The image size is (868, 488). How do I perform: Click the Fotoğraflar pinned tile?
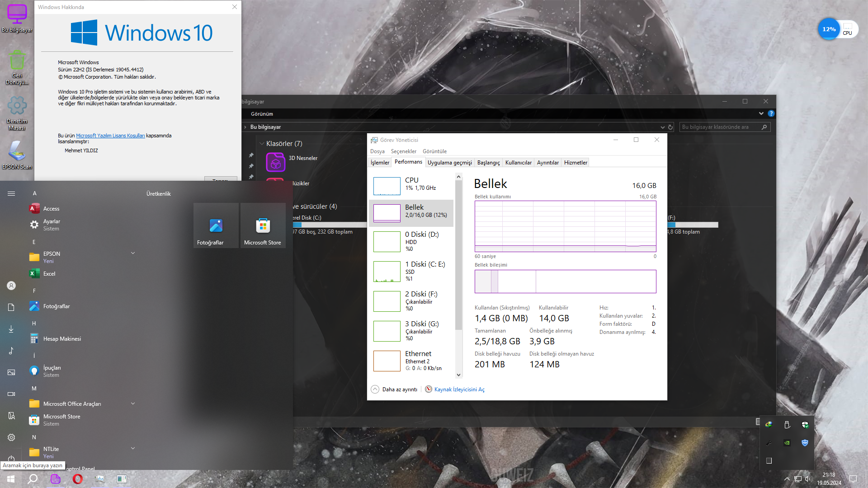[216, 225]
